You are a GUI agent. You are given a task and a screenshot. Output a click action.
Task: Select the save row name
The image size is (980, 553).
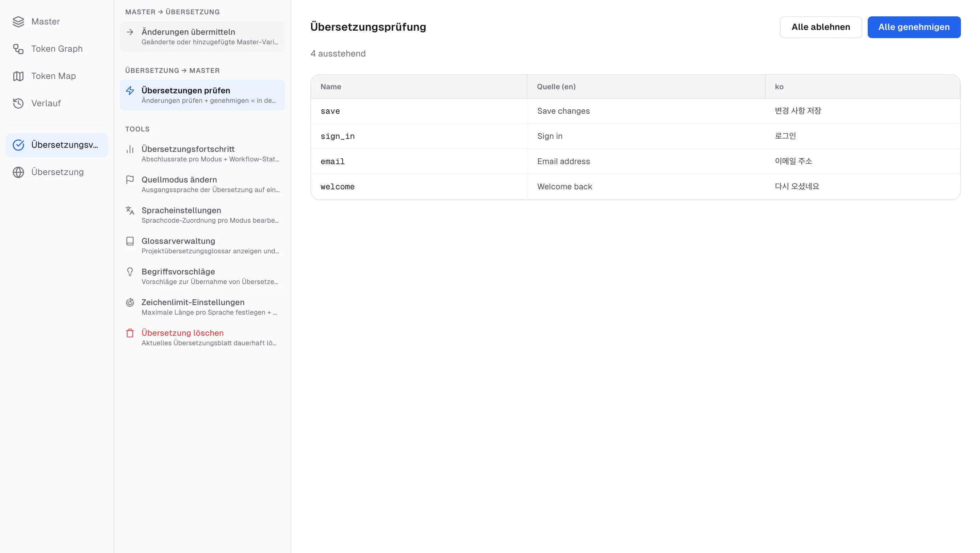click(330, 111)
